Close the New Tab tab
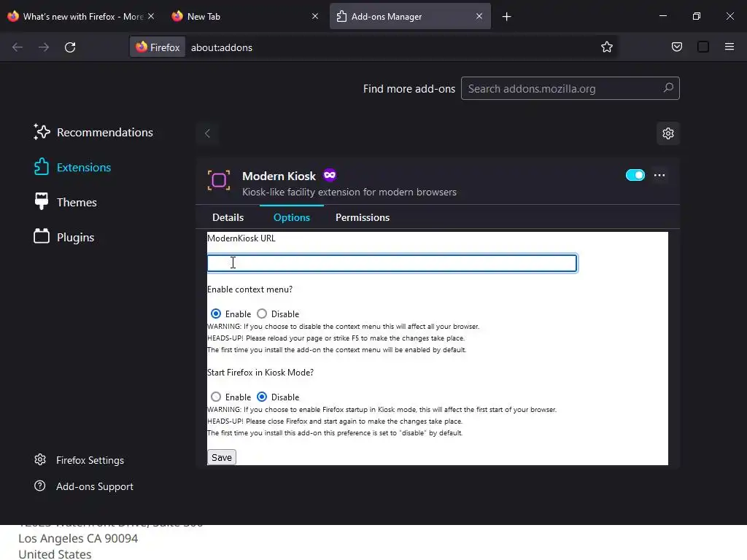747x560 pixels. pos(315,16)
